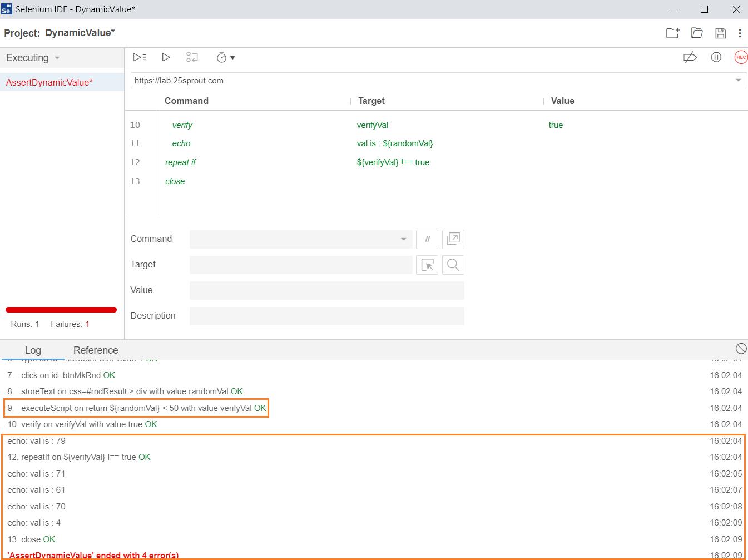Image resolution: width=748 pixels, height=560 pixels.
Task: Maximize the Selenium IDE window
Action: click(x=704, y=9)
